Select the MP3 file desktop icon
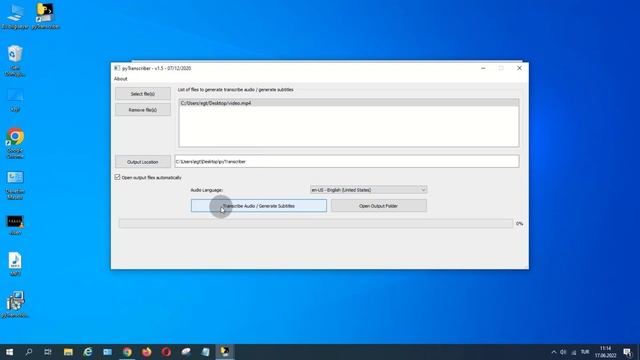The image size is (640, 360). tap(15, 264)
